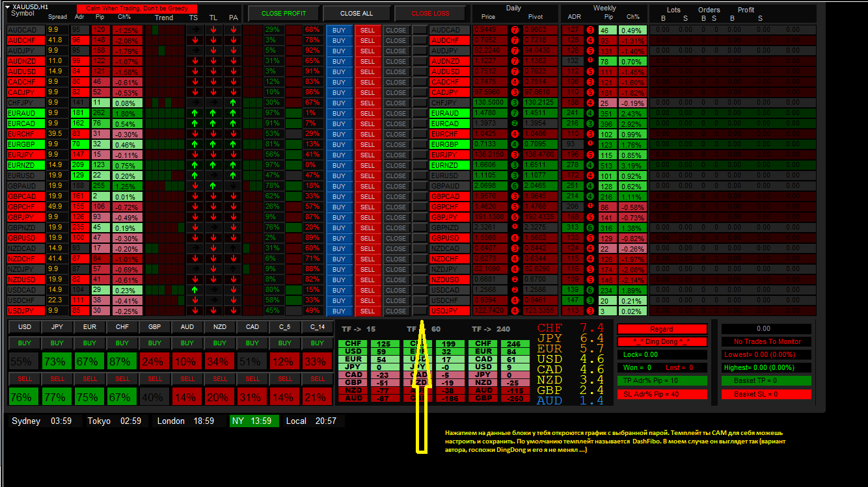Screen dimensions: 868x487
Task: Click the Weekly circle 4 in CHFJPY row
Action: [x=590, y=103]
